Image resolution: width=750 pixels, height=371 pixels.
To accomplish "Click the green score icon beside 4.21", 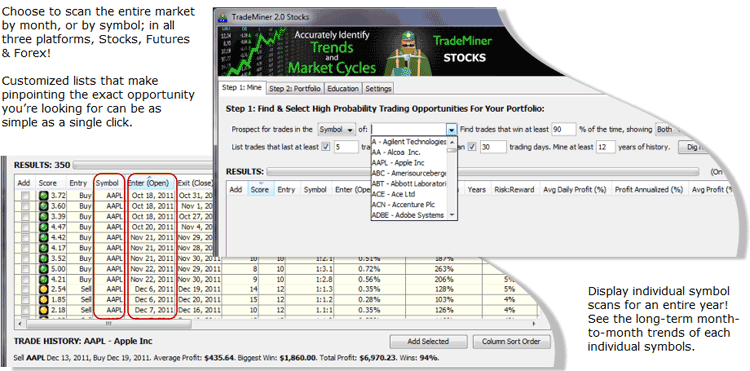I will pos(44,279).
